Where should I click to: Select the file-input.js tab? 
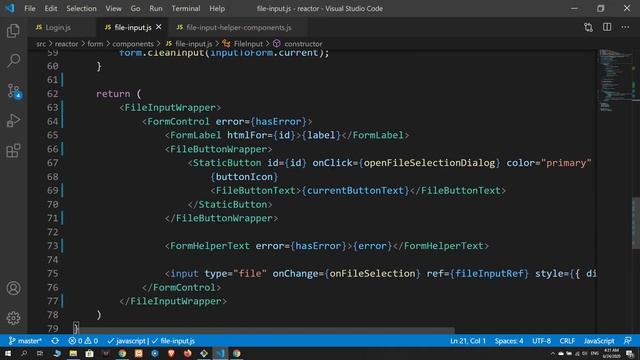[x=133, y=27]
